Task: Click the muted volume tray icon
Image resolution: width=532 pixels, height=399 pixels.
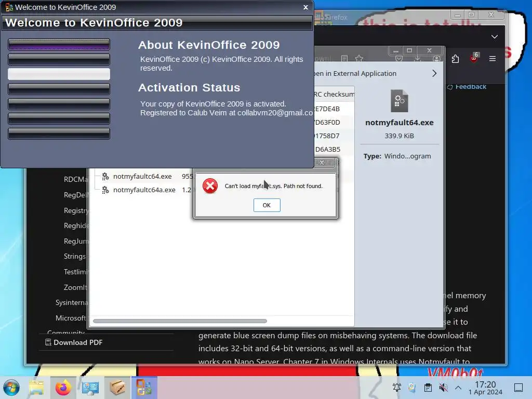Action: (443, 387)
